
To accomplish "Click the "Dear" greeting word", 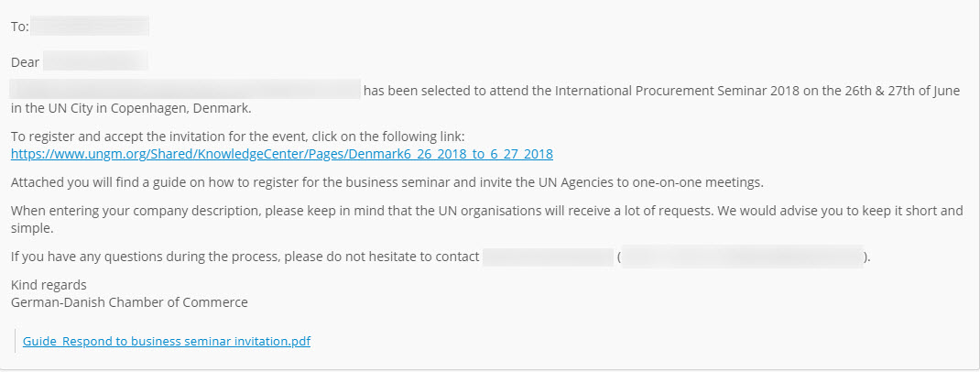I will [x=25, y=62].
